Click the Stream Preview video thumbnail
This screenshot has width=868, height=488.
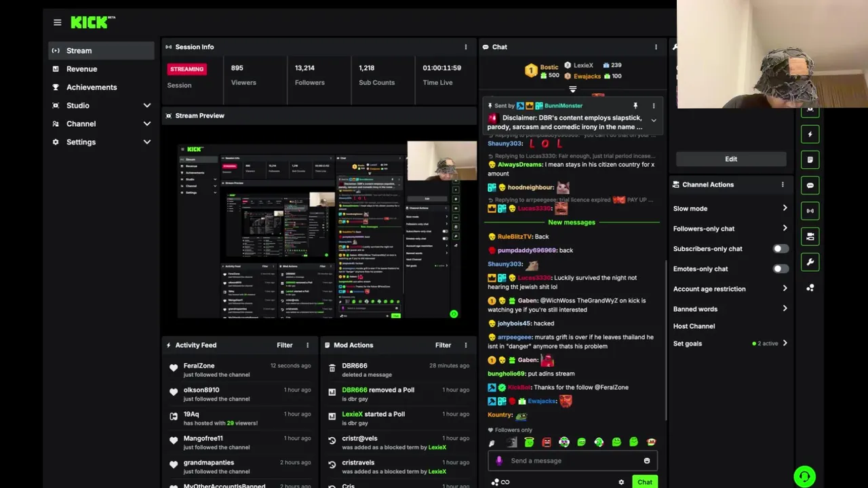point(319,230)
